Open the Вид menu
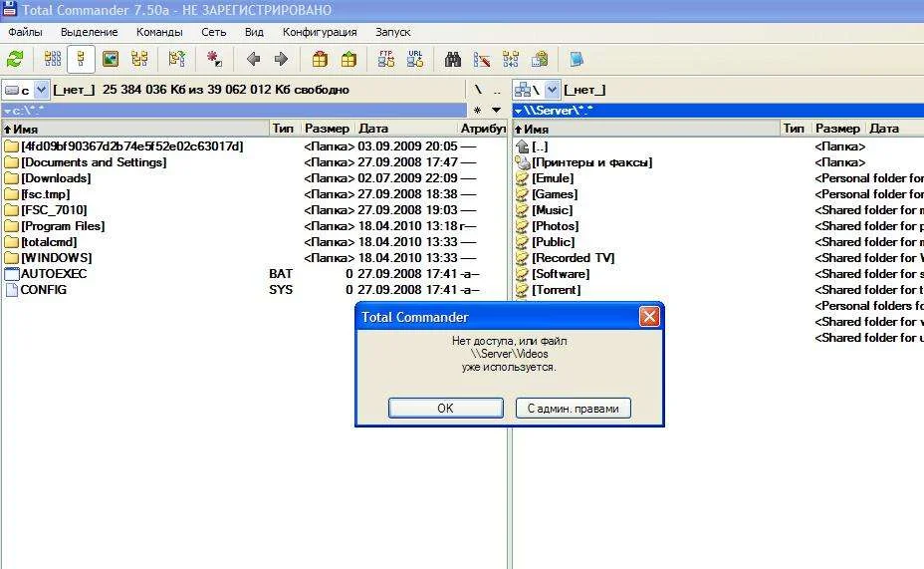 click(254, 32)
